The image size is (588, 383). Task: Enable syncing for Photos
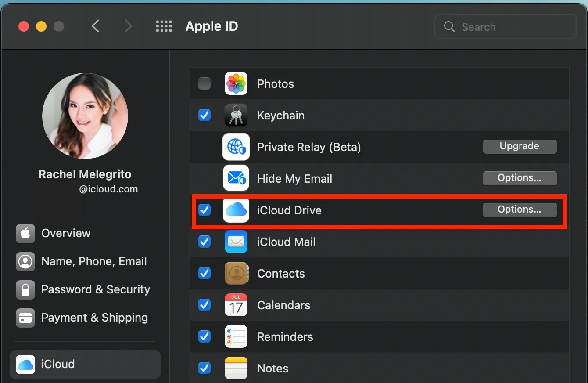[x=204, y=83]
